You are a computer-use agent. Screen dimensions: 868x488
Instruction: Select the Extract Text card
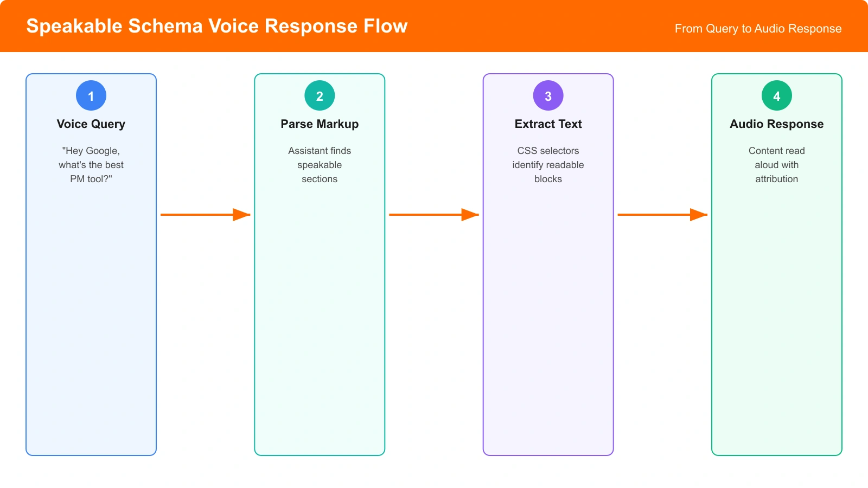point(548,325)
